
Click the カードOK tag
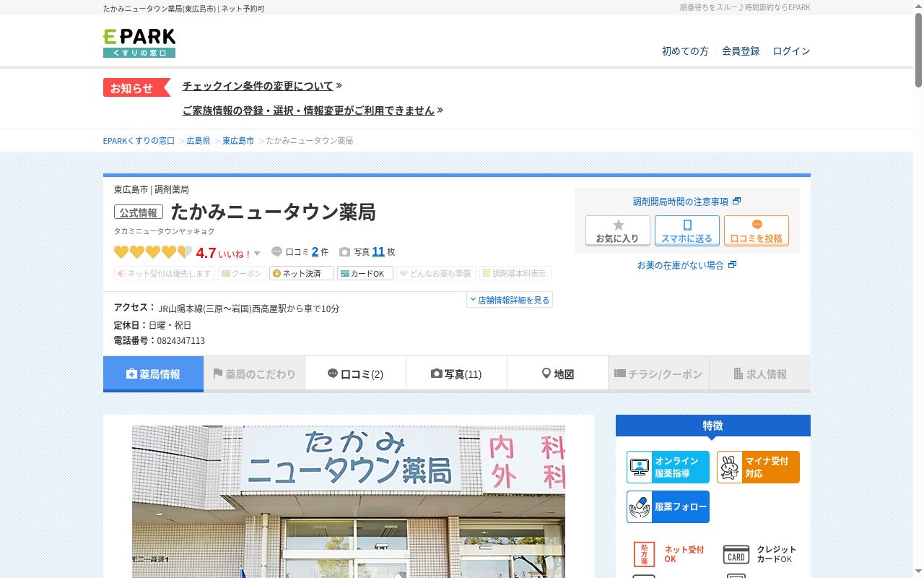pos(365,273)
